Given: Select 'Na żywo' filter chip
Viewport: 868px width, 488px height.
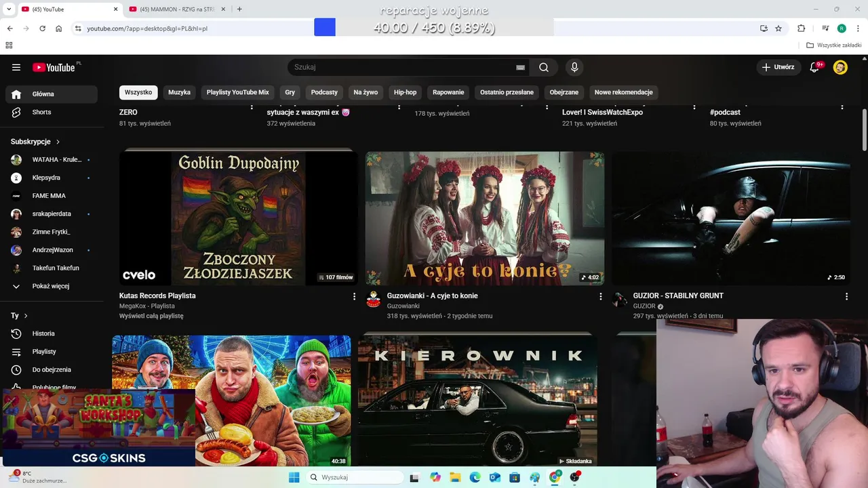Looking at the screenshot, I should coord(366,92).
